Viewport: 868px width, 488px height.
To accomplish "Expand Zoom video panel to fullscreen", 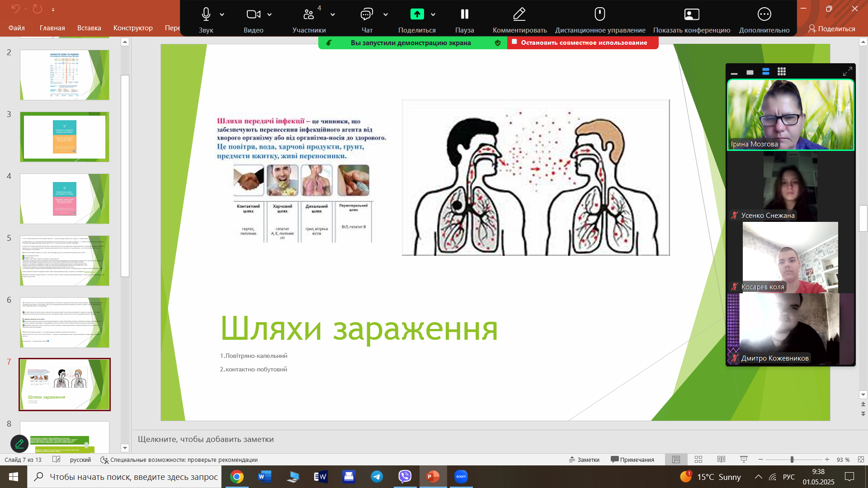I will click(848, 71).
